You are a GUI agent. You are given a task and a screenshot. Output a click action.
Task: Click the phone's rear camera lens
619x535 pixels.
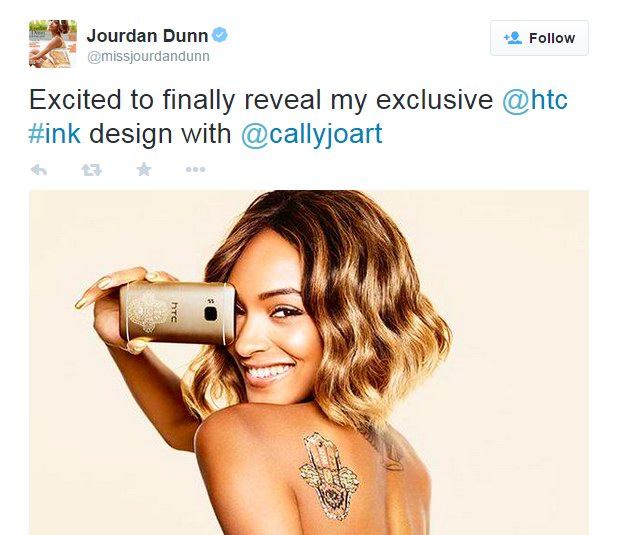[x=211, y=314]
